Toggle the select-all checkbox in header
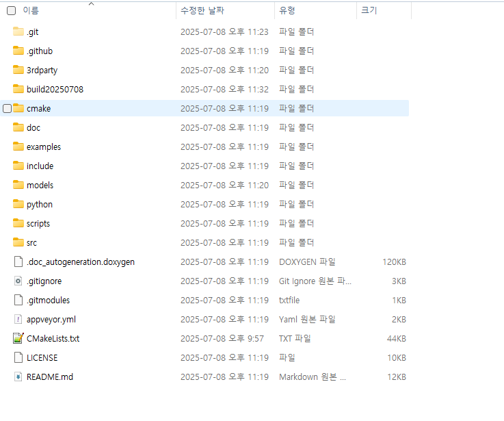Image resolution: width=504 pixels, height=421 pixels. pos(11,11)
